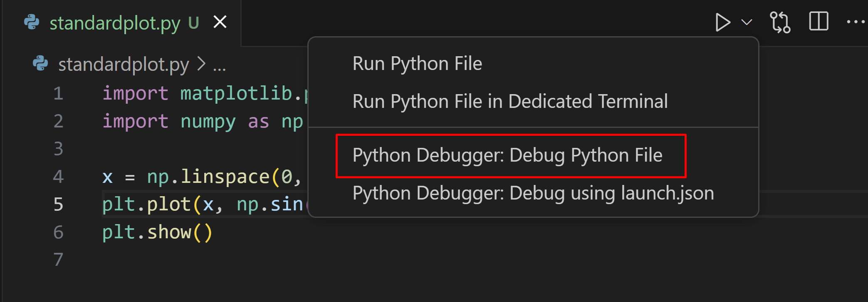Click the Python icon in the editor tab

click(x=32, y=22)
